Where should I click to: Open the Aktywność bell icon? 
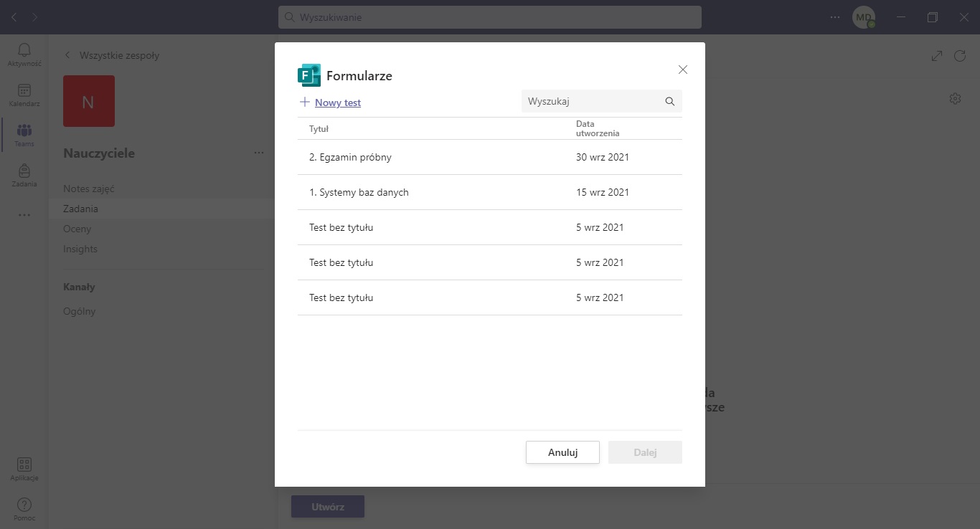pyautogui.click(x=24, y=50)
